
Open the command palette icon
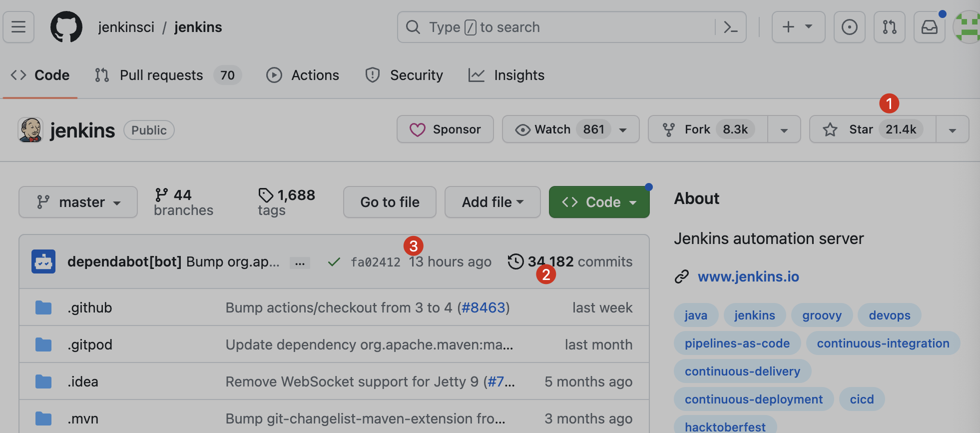[730, 27]
